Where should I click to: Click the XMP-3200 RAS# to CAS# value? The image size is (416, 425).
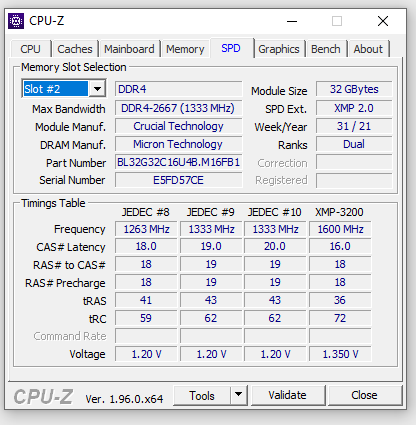340,264
